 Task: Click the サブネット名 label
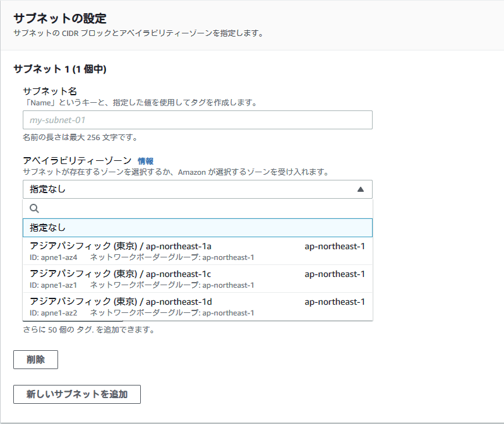[50, 91]
